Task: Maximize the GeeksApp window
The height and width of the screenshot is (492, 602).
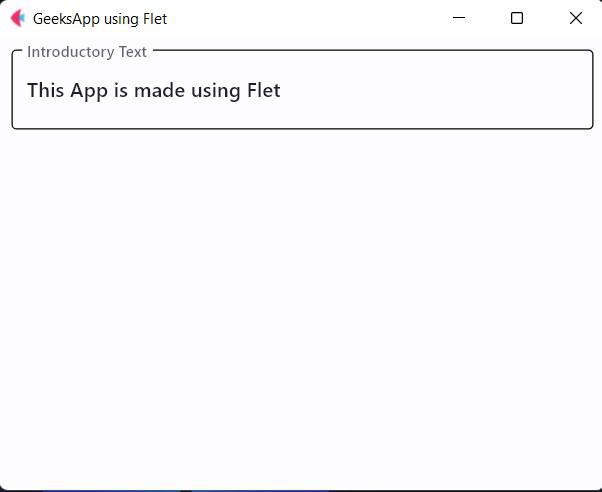Action: (x=517, y=18)
